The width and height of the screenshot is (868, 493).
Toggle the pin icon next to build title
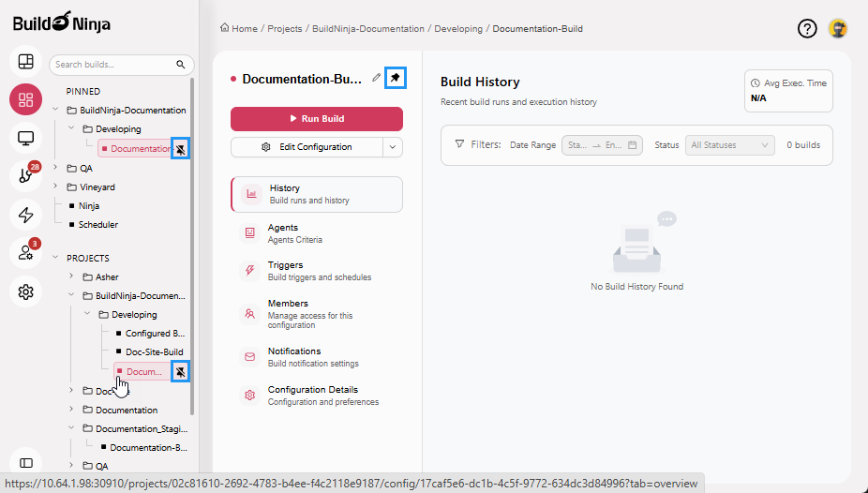tap(396, 78)
